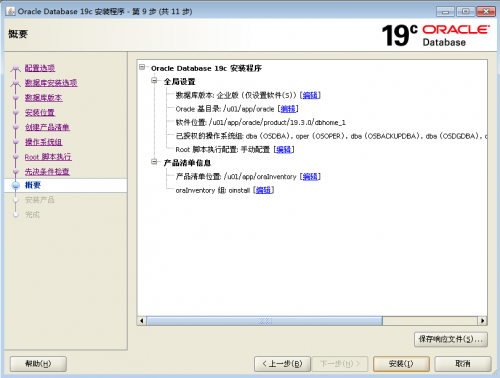Click the horizontal scrollbar thumb

pyautogui.click(x=264, y=321)
